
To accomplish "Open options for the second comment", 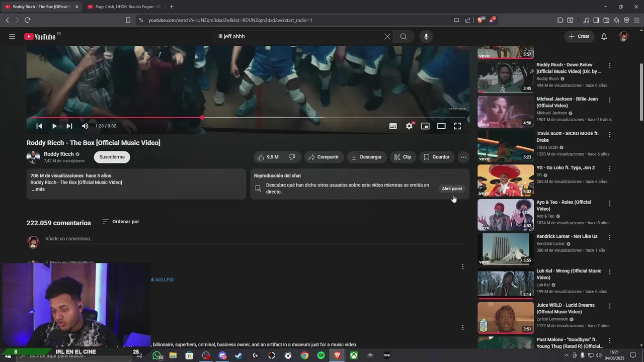I will pyautogui.click(x=463, y=328).
